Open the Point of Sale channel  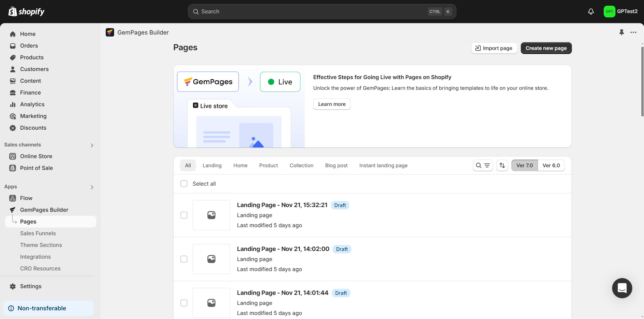36,168
